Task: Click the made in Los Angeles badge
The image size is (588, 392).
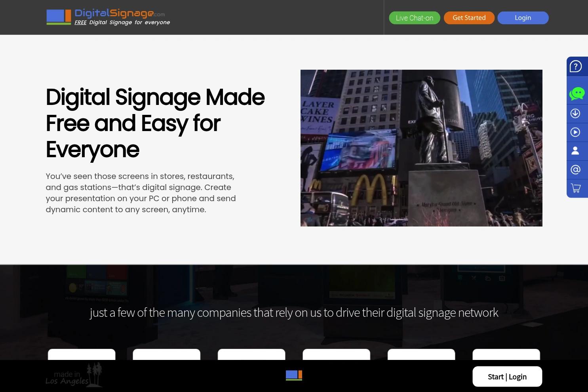Action: point(74,375)
